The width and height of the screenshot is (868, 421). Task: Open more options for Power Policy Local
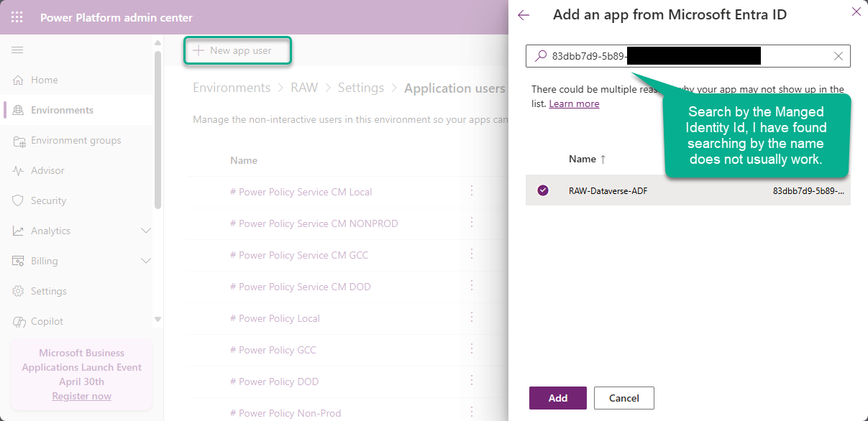472,317
